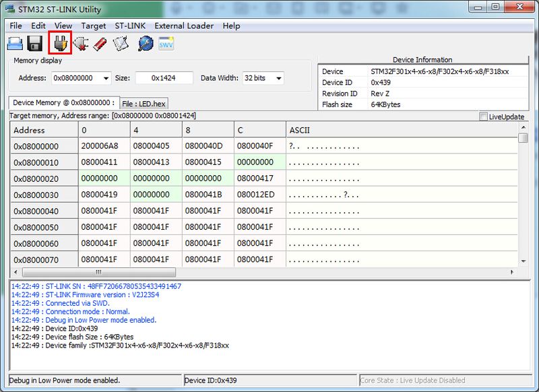Image resolution: width=539 pixels, height=392 pixels.
Task: Select the row address 0x08000010
Action: 44,162
